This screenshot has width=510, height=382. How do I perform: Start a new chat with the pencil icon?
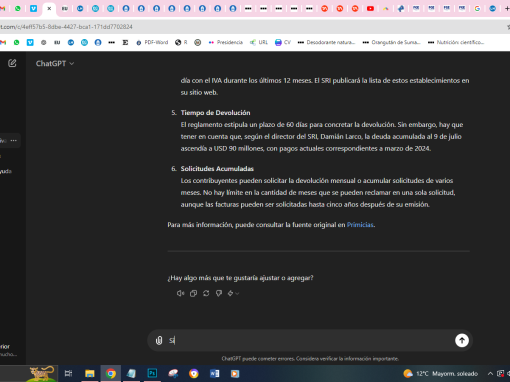coord(12,63)
